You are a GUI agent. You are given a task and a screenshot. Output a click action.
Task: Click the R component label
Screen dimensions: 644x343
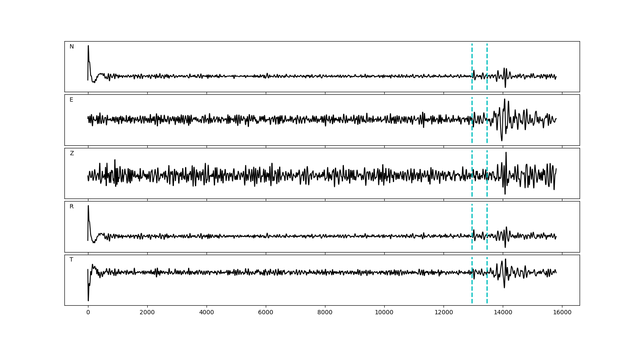click(72, 207)
